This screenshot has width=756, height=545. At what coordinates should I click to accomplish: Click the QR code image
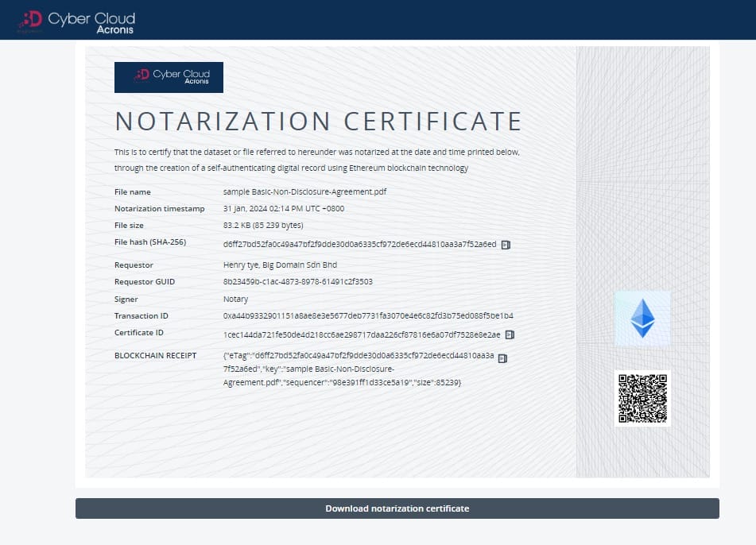click(642, 399)
